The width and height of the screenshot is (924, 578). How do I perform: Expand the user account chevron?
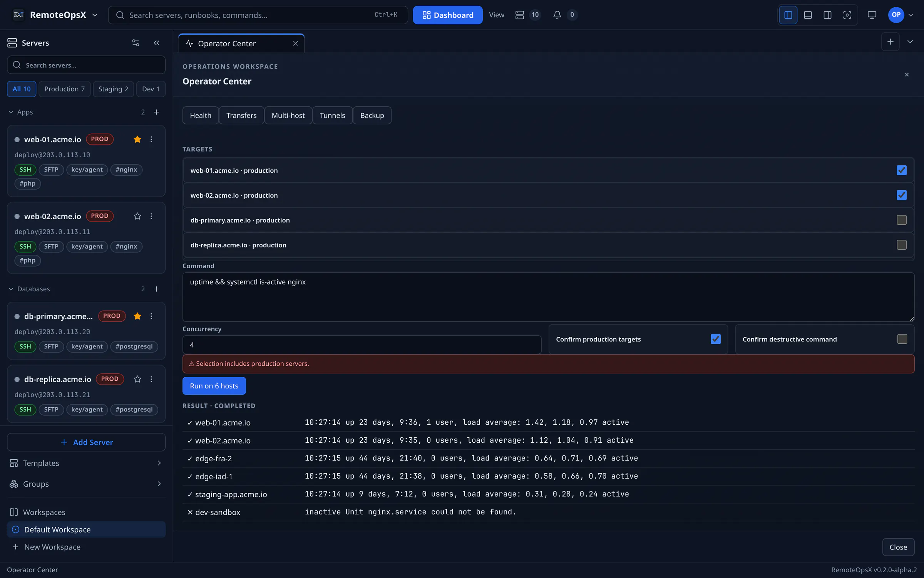click(911, 15)
